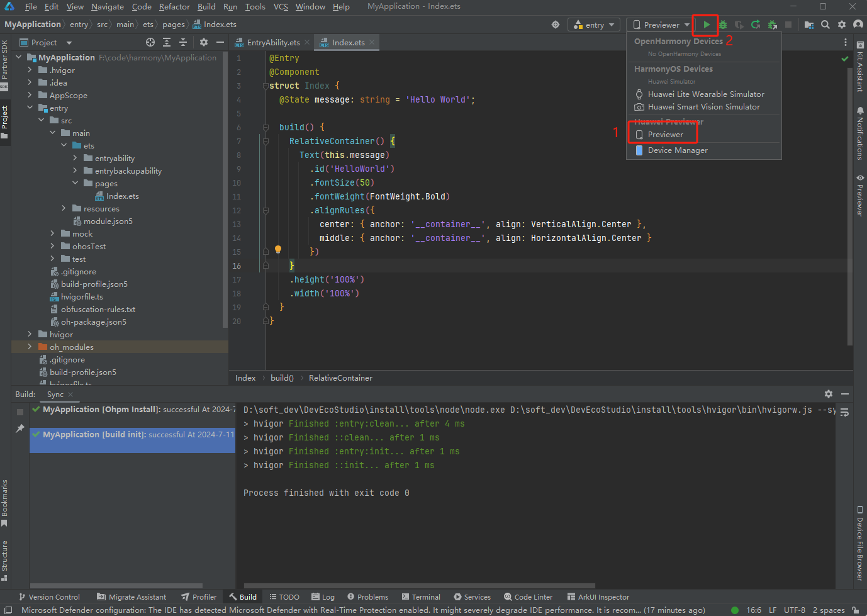The width and height of the screenshot is (867, 616).
Task: Toggle soft-wrap icon in build output
Action: tap(844, 412)
